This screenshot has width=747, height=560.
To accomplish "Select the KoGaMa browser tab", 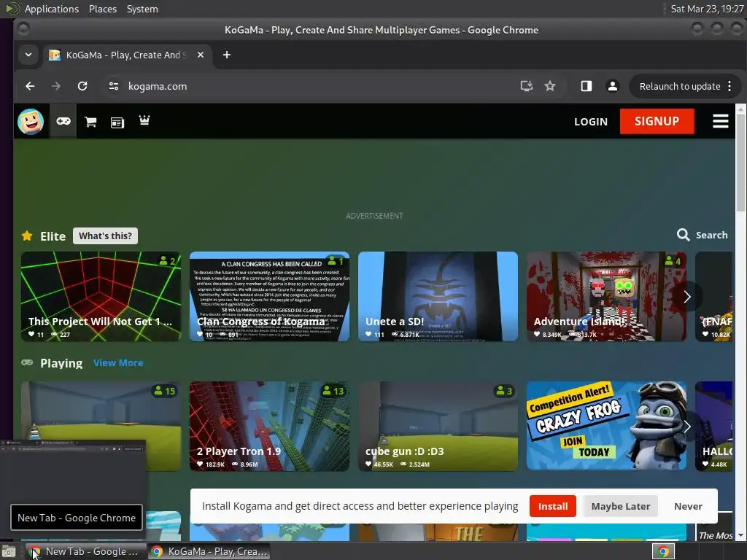I will [126, 55].
